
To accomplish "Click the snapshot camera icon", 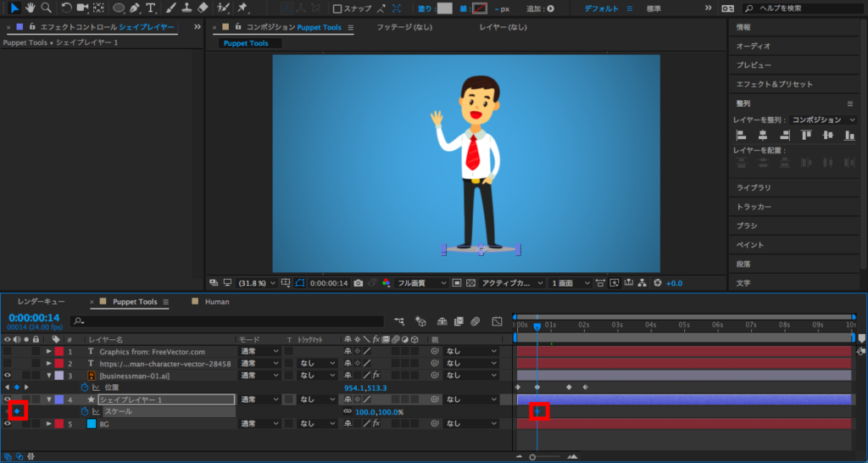I will tap(359, 282).
